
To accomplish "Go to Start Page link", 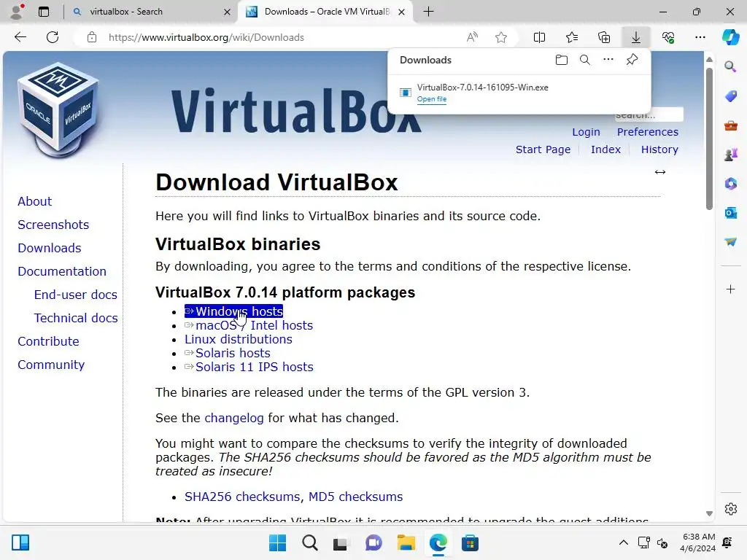I will (543, 149).
